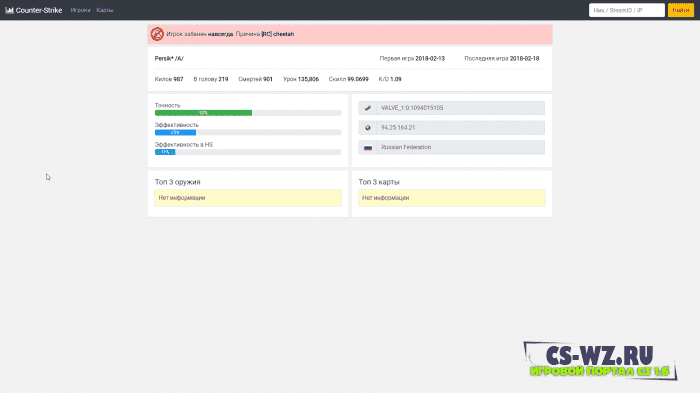Select the Russian Federation country field
700x393 pixels.
460,147
